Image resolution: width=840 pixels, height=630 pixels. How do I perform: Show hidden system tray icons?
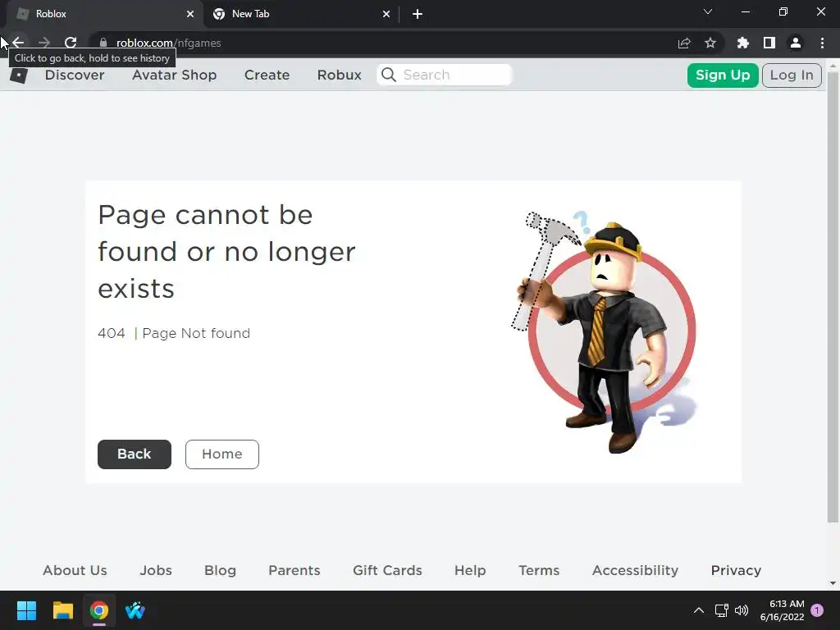pyautogui.click(x=699, y=610)
